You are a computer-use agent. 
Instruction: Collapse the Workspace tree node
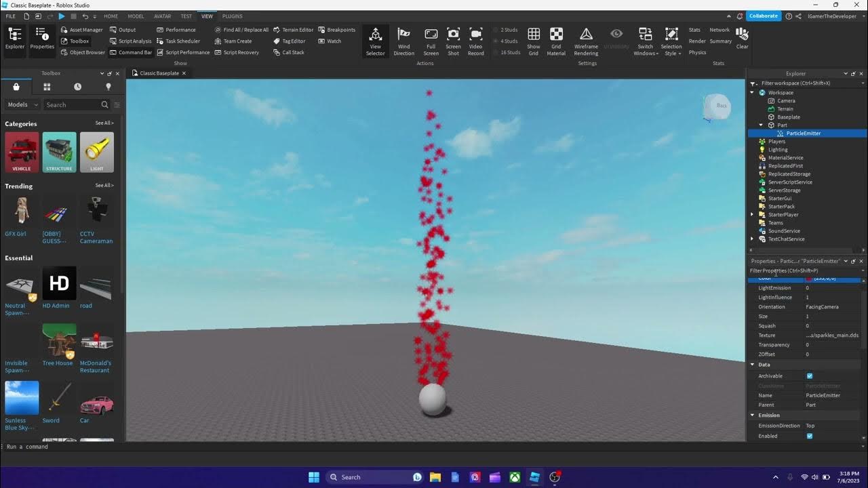752,92
